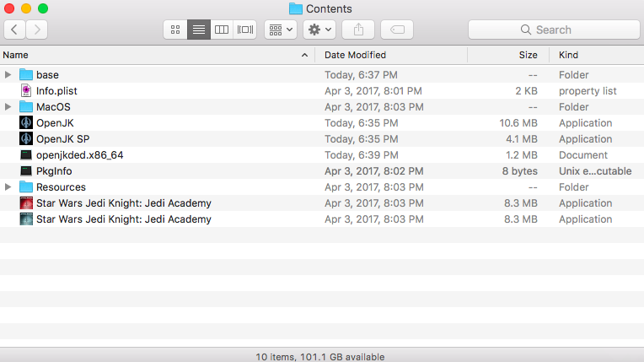Viewport: 644px width, 362px height.
Task: Switch to column view
Action: click(222, 30)
